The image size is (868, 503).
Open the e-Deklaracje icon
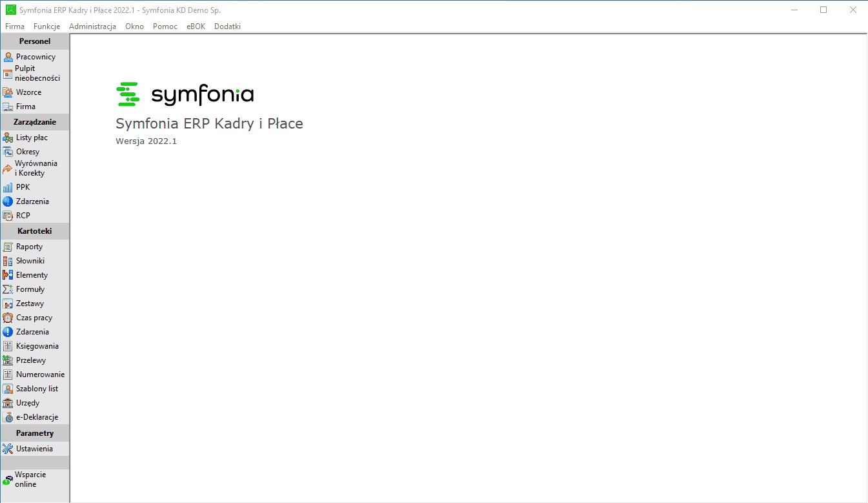pyautogui.click(x=8, y=417)
